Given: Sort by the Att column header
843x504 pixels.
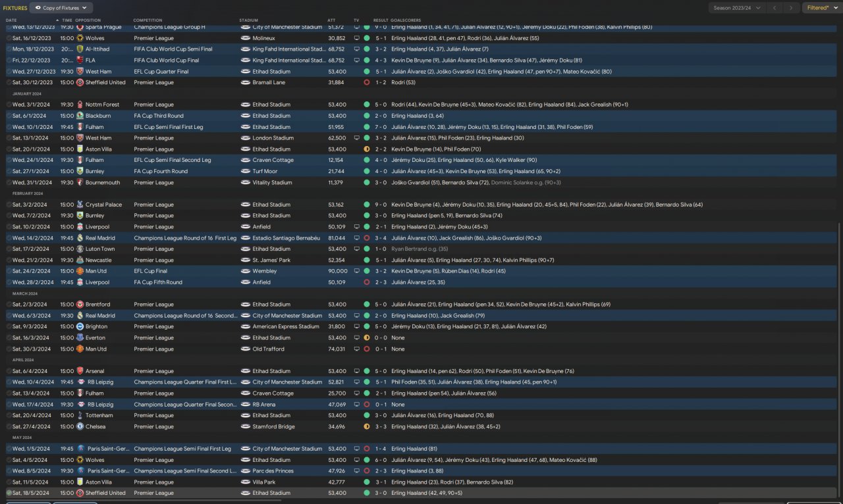Looking at the screenshot, I should click(x=331, y=20).
